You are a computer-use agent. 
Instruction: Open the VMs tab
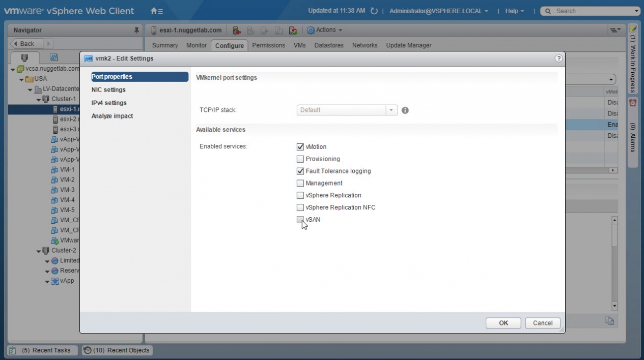(299, 45)
